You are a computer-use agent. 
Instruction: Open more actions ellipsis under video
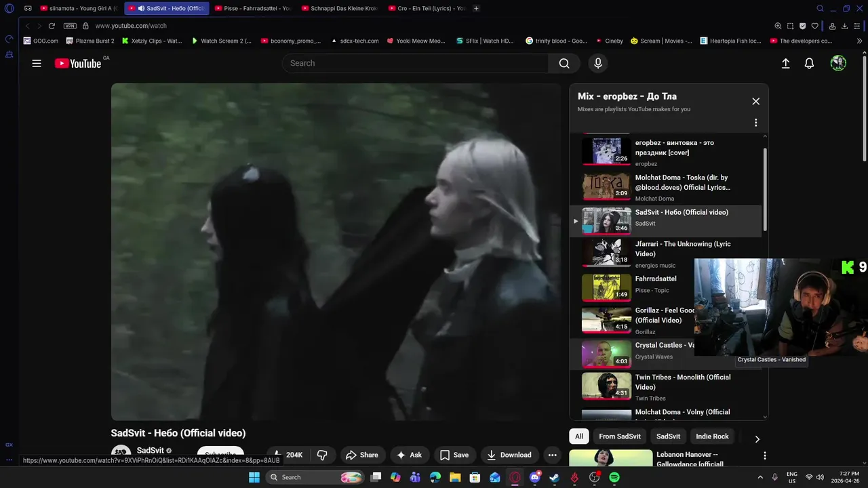(552, 455)
